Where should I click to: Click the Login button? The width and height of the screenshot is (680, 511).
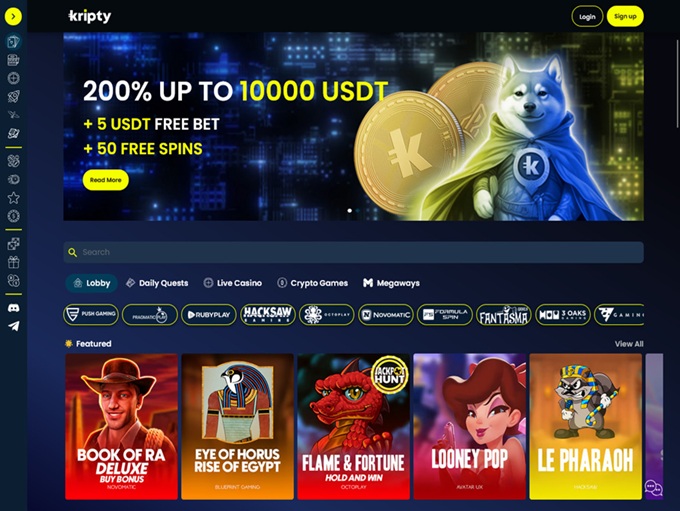tap(587, 16)
